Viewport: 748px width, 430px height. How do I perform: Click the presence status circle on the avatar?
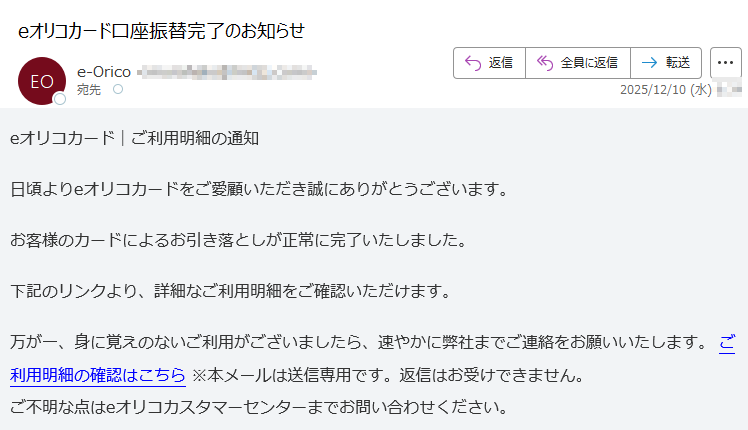tap(60, 99)
